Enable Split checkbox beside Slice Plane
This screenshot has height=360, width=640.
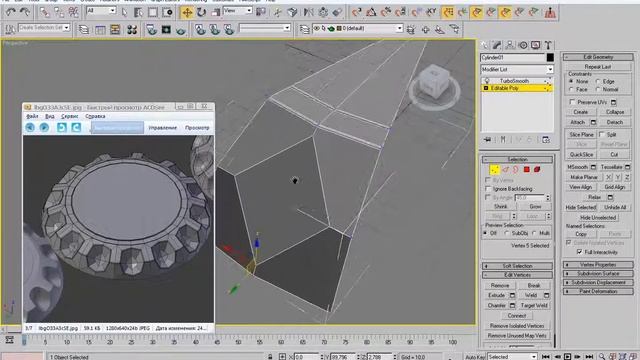point(602,134)
